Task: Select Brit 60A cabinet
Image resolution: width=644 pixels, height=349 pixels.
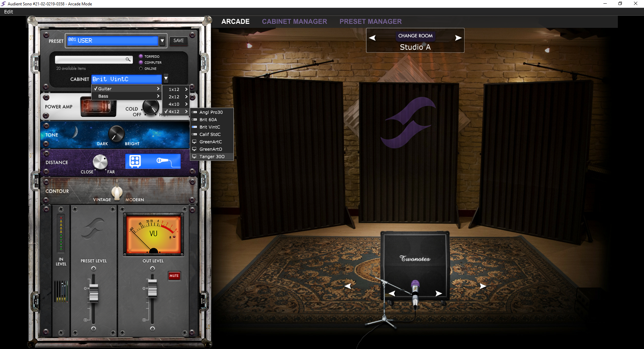Action: point(212,119)
